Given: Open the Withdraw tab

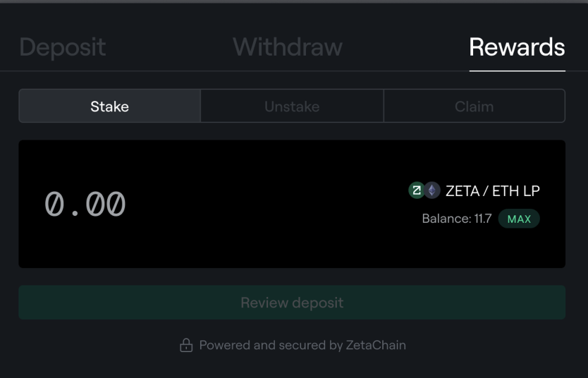Looking at the screenshot, I should [x=288, y=47].
